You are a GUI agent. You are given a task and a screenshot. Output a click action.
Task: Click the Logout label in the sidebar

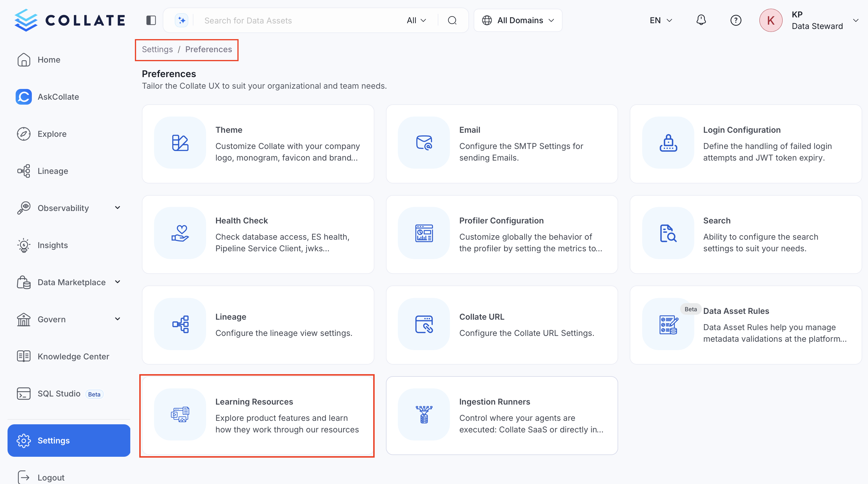point(51,478)
